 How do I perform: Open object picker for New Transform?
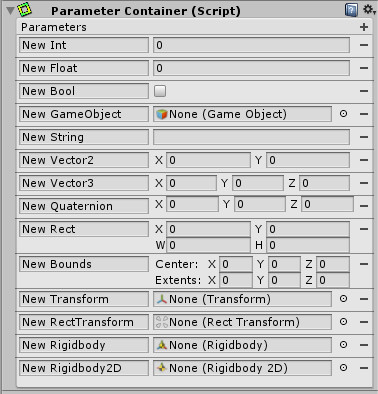[x=343, y=299]
